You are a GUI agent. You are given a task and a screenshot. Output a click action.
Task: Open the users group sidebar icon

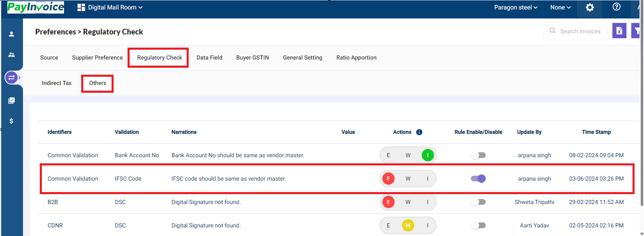11,55
